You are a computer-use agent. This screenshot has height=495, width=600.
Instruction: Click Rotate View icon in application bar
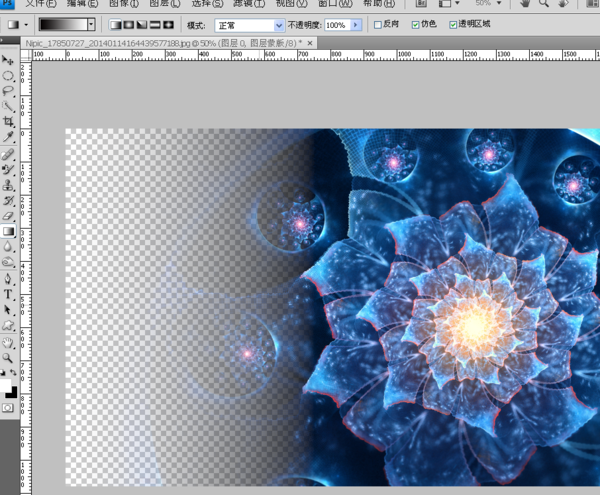[x=562, y=3]
